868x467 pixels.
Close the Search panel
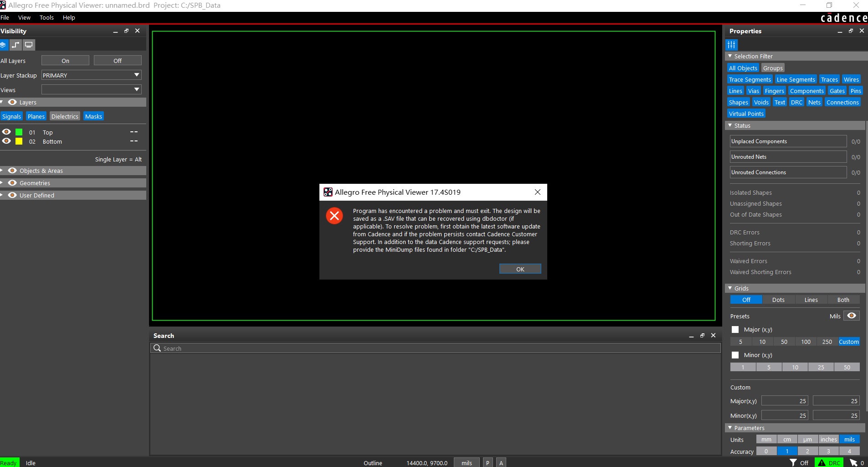[x=713, y=336]
